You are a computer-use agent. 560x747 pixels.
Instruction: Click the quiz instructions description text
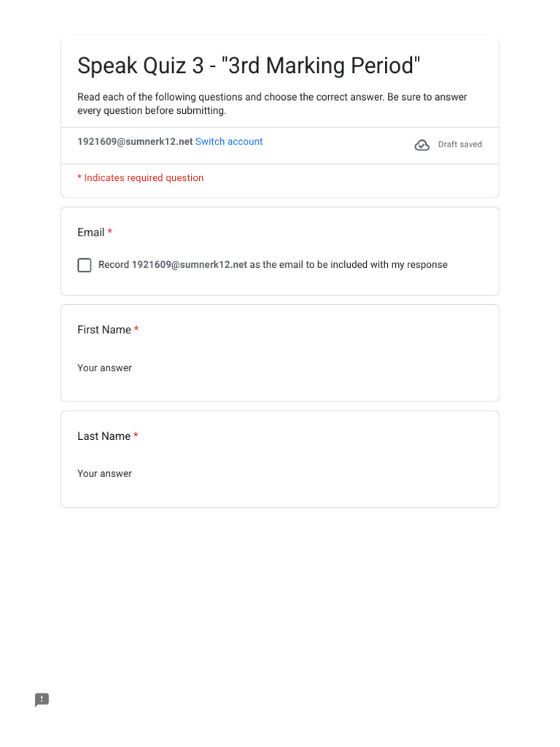272,104
